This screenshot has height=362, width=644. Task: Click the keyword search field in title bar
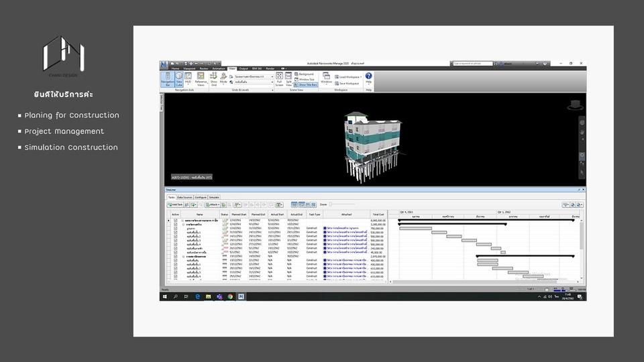(472, 64)
